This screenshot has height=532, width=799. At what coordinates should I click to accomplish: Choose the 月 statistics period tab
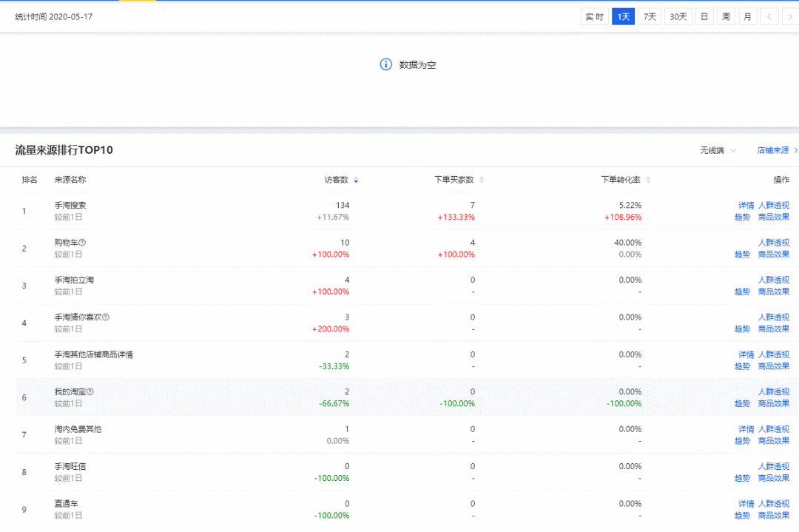tap(747, 16)
